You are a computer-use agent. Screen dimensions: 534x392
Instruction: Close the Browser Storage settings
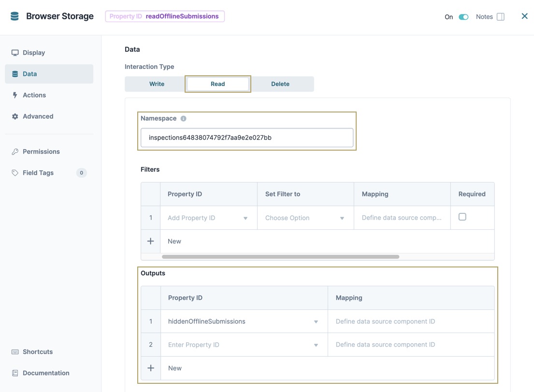click(x=524, y=16)
